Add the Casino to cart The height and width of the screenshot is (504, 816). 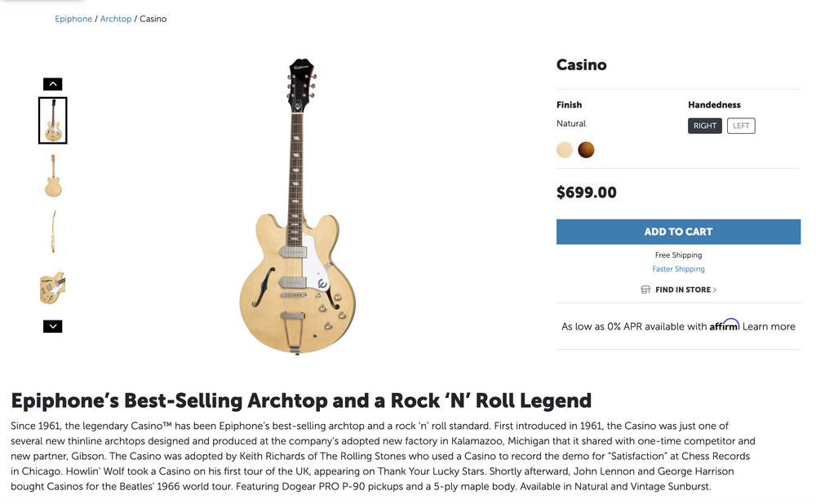tap(678, 232)
